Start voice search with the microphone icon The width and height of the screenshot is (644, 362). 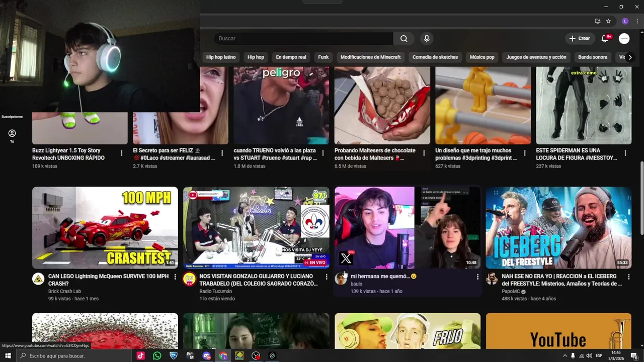[427, 39]
